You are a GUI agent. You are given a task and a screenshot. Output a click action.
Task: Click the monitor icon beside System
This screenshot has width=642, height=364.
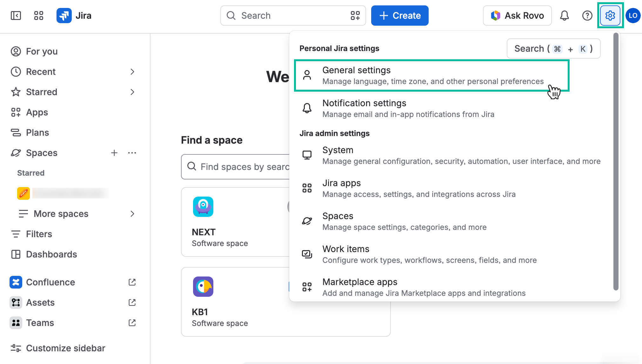[307, 155]
